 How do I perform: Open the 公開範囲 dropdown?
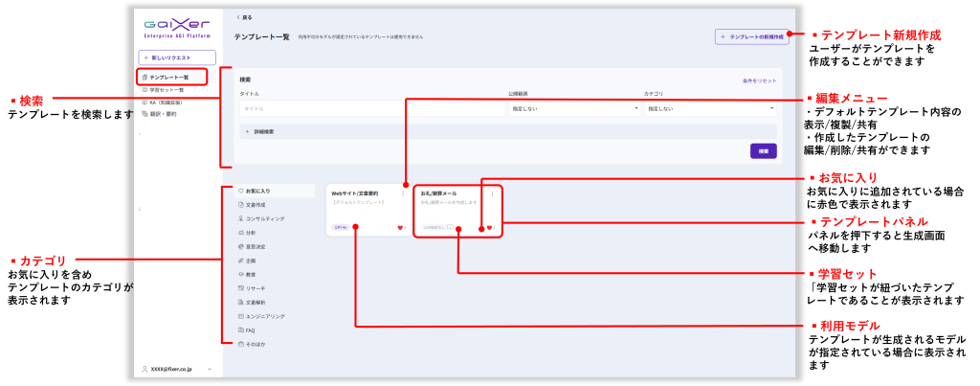pos(573,109)
